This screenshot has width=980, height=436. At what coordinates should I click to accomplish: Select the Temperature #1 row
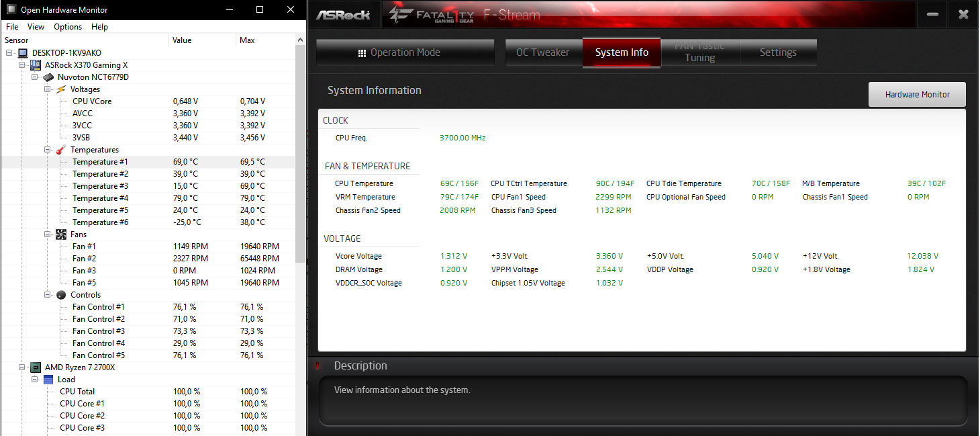[148, 162]
